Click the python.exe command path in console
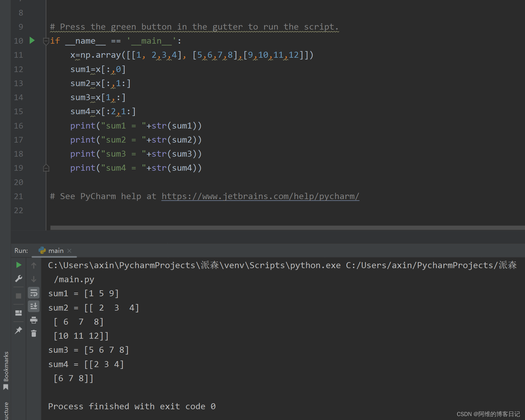Image resolution: width=525 pixels, height=420 pixels. coord(194,265)
